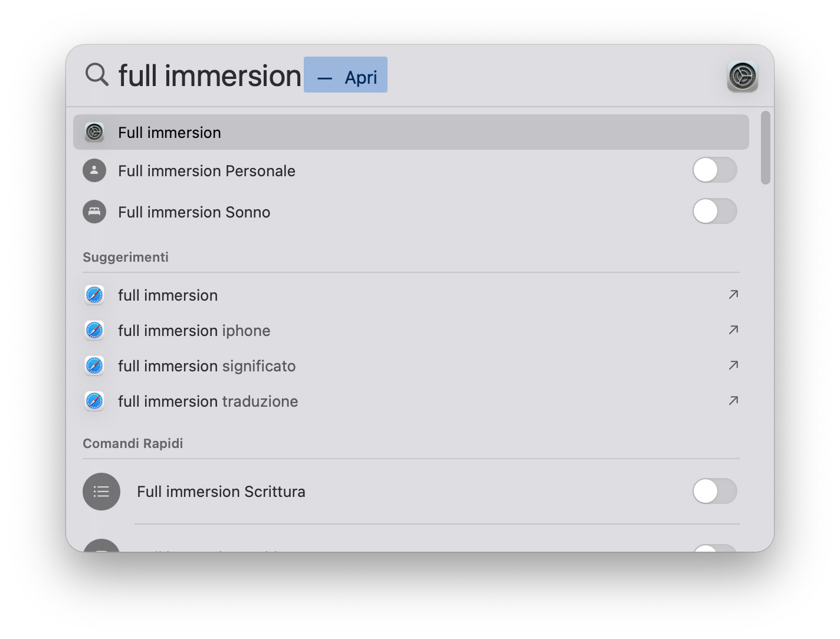Select the top 'Full immersion' result
840x639 pixels.
click(x=169, y=133)
